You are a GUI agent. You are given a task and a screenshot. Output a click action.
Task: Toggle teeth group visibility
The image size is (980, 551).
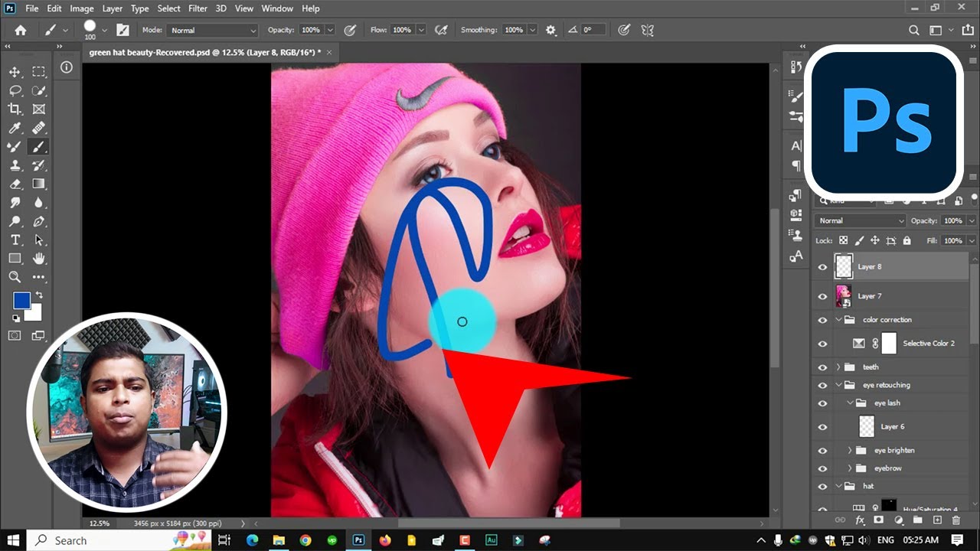tap(823, 367)
